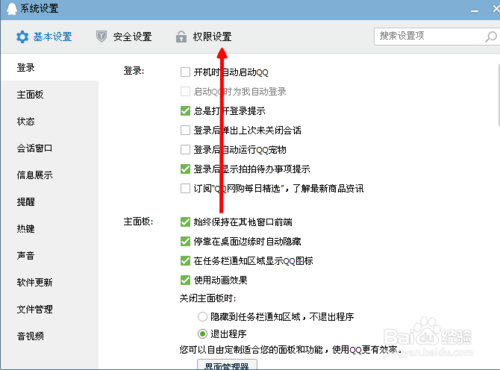500x370 pixels.
Task: Open the 基本设置 tab
Action: pyautogui.click(x=44, y=37)
